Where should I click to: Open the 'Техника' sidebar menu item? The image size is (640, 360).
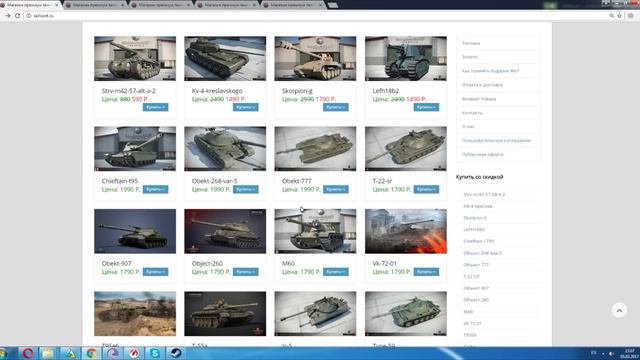tap(498, 43)
